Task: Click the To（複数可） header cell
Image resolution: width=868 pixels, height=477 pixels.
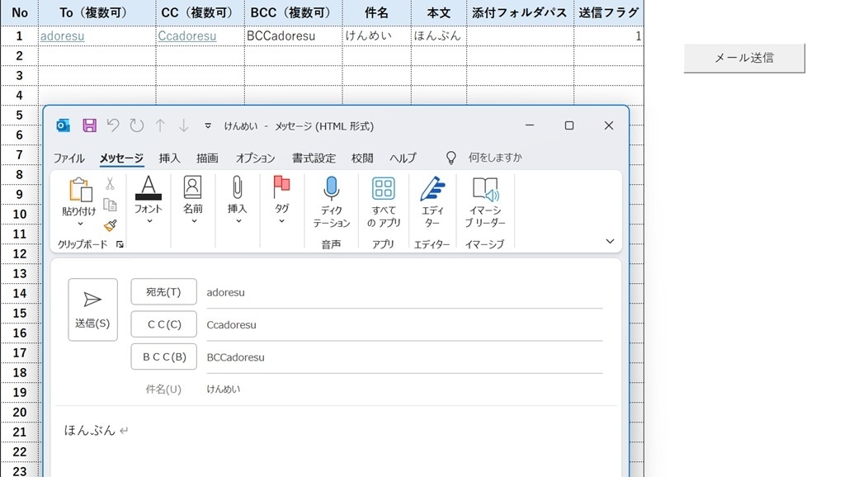Action: tap(97, 12)
